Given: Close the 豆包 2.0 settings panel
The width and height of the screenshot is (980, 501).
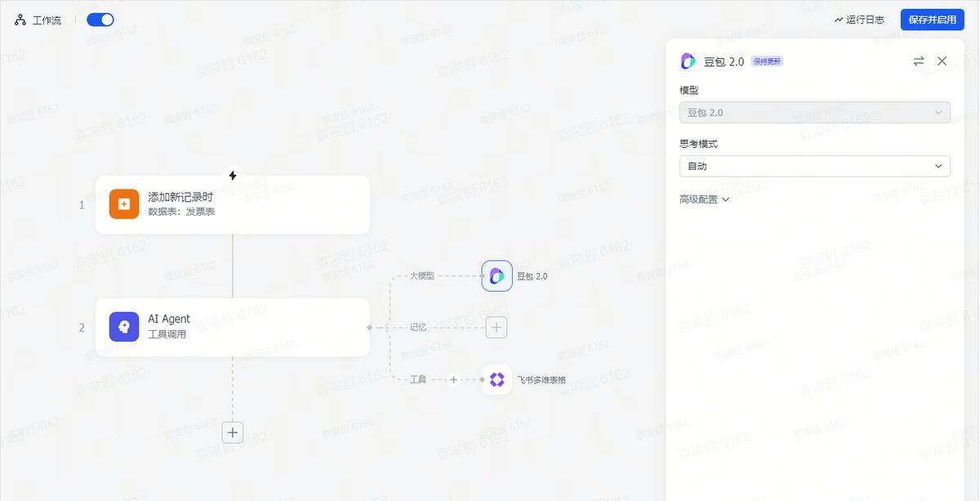Looking at the screenshot, I should pos(942,61).
